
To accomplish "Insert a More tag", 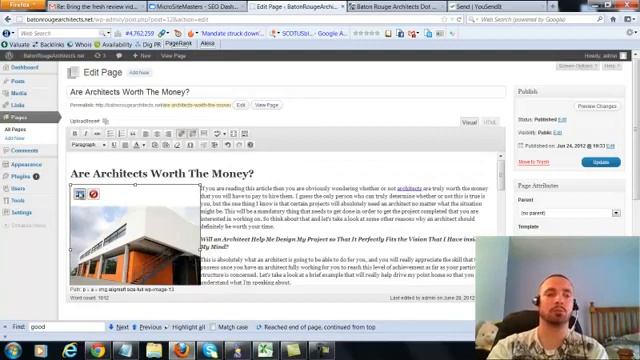I will [x=204, y=133].
